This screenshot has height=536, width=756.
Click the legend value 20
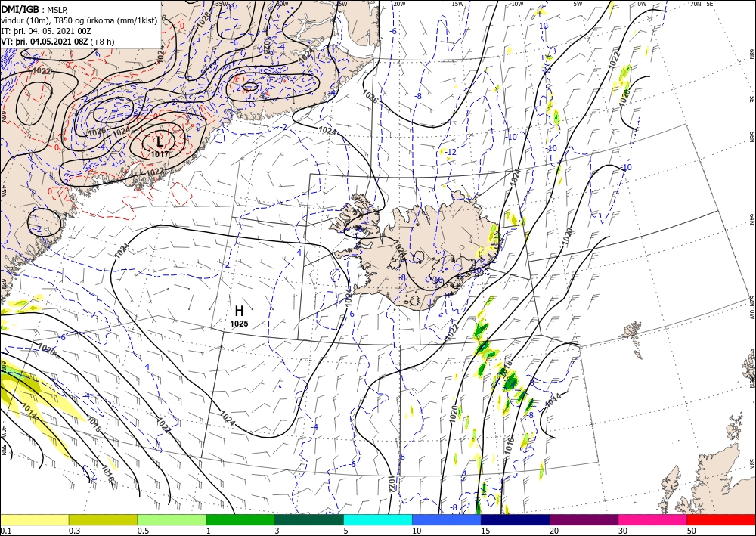point(554,531)
